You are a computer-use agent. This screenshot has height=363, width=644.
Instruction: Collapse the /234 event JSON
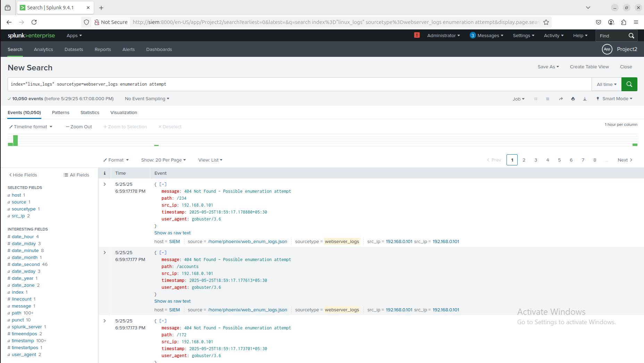point(163,184)
